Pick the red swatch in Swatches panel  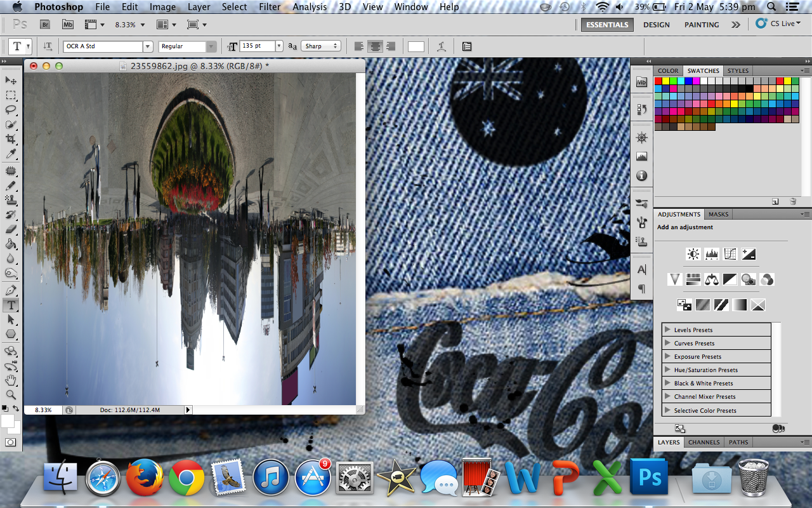coord(658,81)
